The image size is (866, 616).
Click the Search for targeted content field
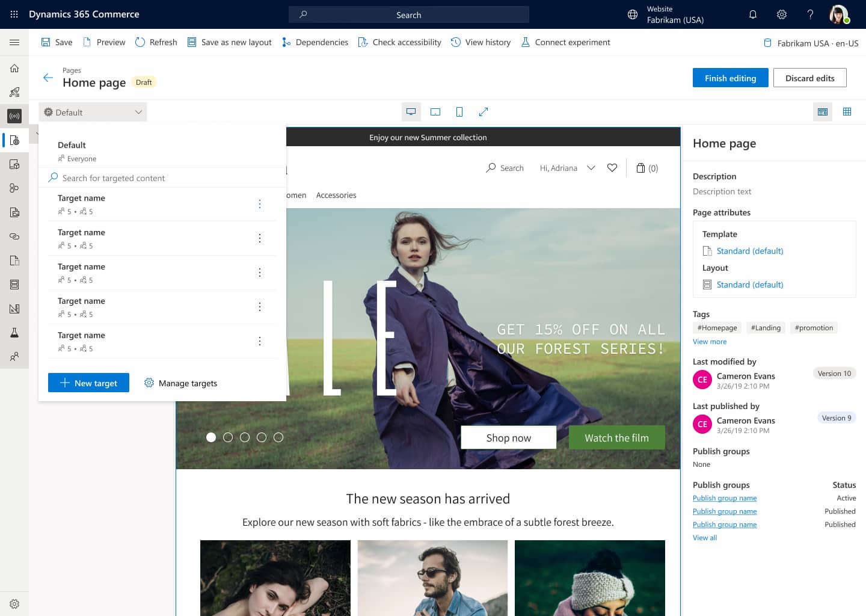[x=162, y=178]
